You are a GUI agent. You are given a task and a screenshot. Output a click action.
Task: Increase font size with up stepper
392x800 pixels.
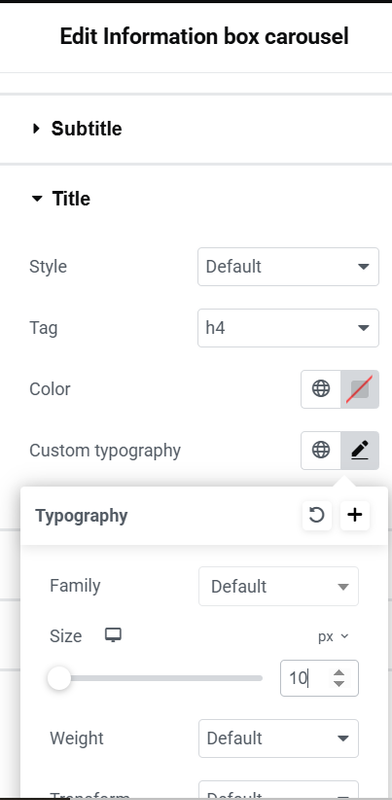point(339,672)
